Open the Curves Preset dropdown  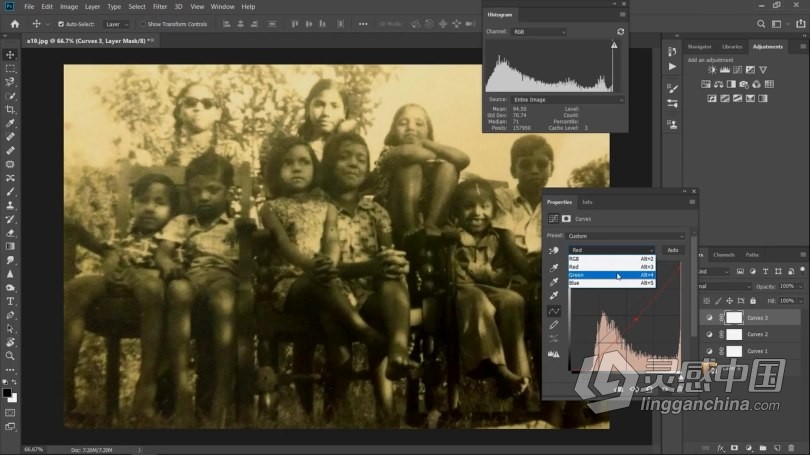click(626, 236)
